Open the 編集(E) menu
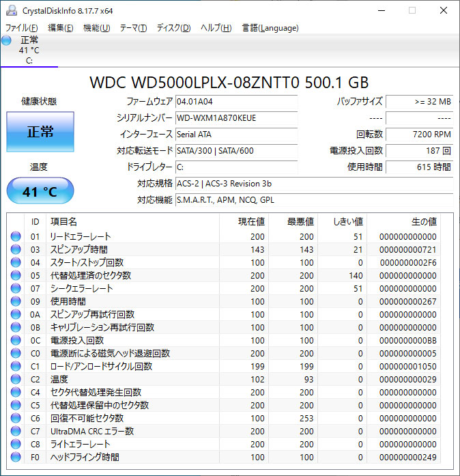Viewport: 460px width, 476px height. pos(60,28)
